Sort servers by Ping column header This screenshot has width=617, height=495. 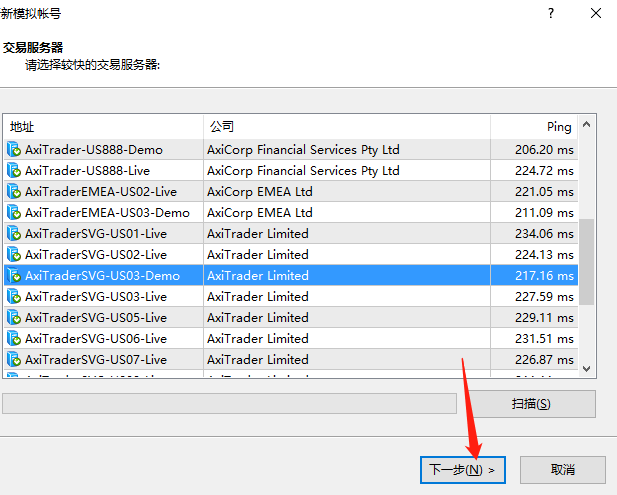click(x=534, y=127)
